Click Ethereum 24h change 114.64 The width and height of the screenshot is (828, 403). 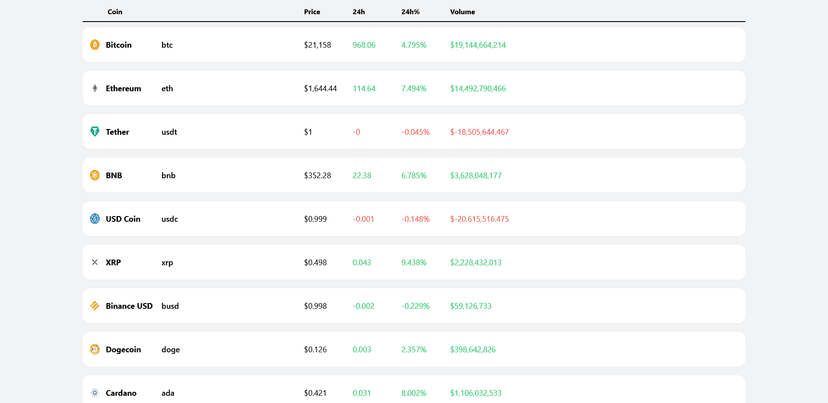pyautogui.click(x=364, y=88)
